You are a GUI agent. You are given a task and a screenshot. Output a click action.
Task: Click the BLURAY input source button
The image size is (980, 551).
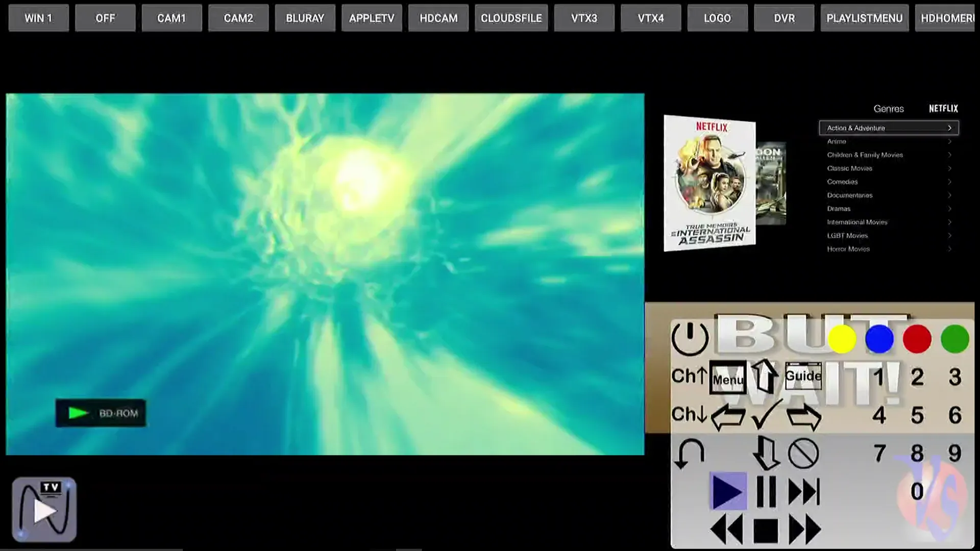pos(305,18)
